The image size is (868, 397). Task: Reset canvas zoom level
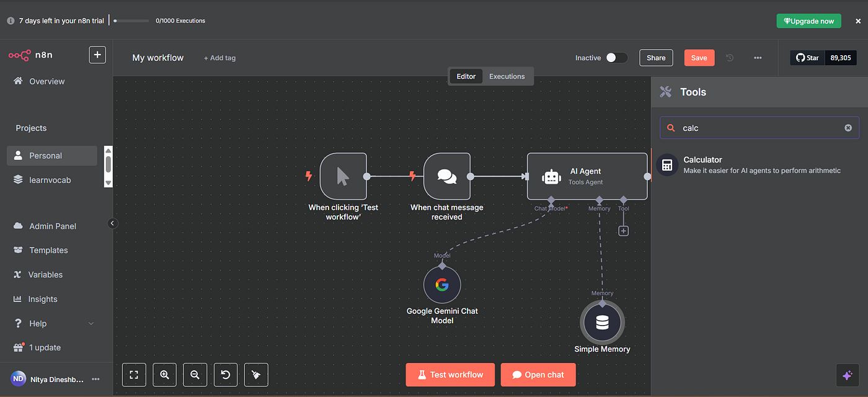(x=226, y=375)
